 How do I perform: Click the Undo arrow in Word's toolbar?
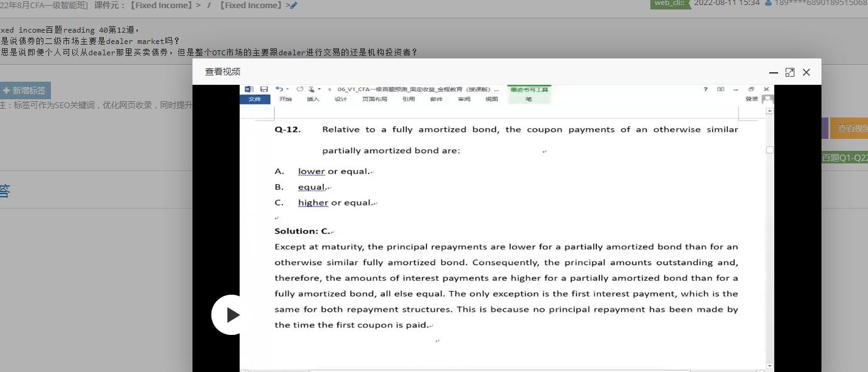pos(279,89)
